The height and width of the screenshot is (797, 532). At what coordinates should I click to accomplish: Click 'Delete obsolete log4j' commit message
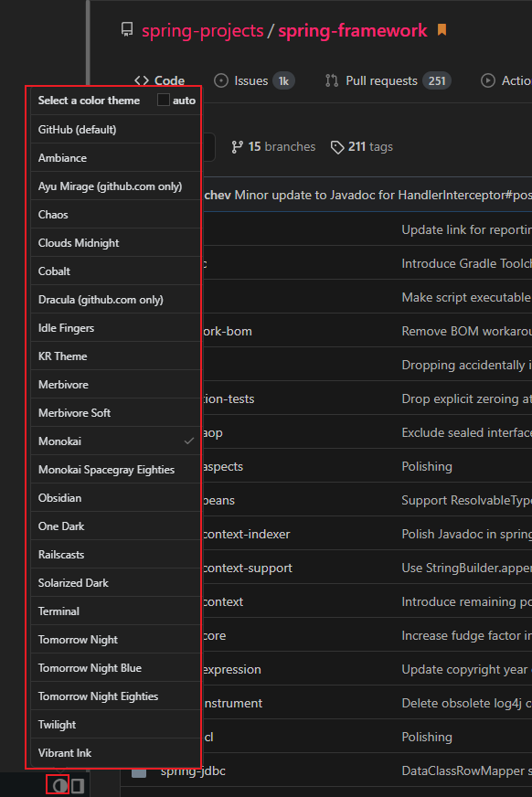(x=466, y=703)
